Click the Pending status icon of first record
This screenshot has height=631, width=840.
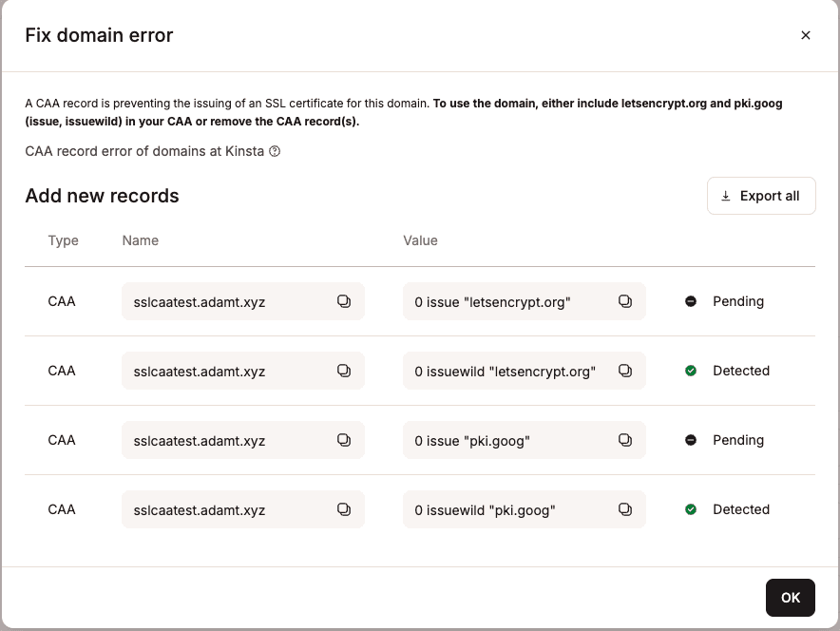click(x=691, y=300)
